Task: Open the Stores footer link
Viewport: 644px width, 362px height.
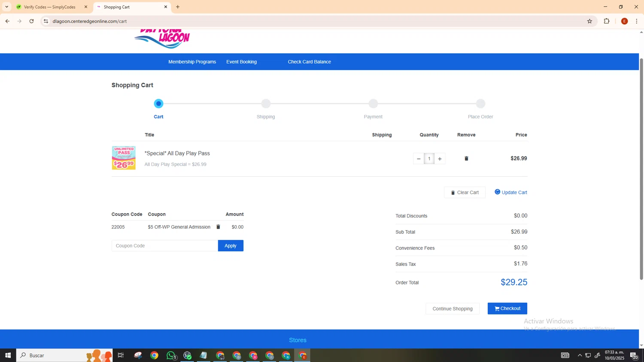Action: coord(298,340)
